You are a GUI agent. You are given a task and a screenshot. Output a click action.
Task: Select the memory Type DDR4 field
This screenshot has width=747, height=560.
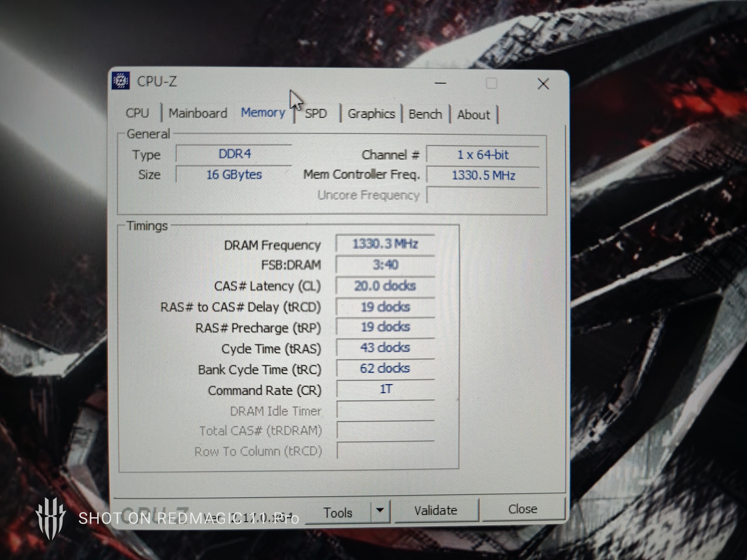click(x=234, y=154)
